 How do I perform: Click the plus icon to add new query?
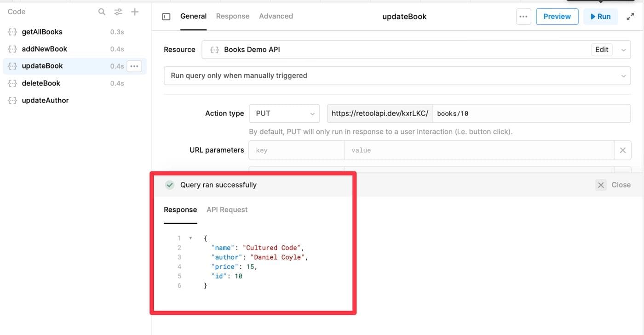coord(134,11)
